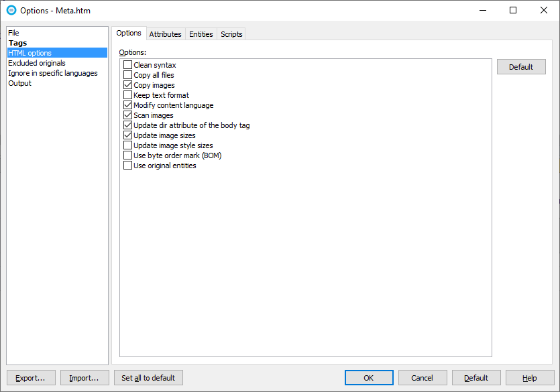Open the Entities tab

(201, 34)
